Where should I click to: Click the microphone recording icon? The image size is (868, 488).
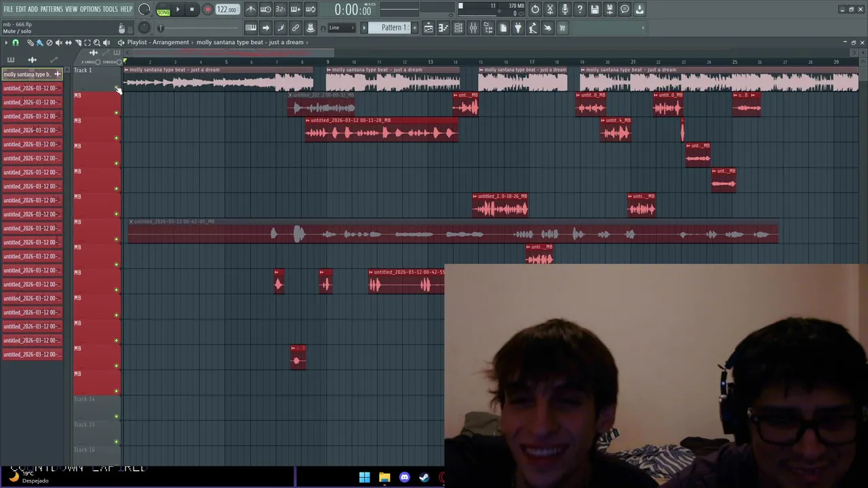tap(565, 9)
